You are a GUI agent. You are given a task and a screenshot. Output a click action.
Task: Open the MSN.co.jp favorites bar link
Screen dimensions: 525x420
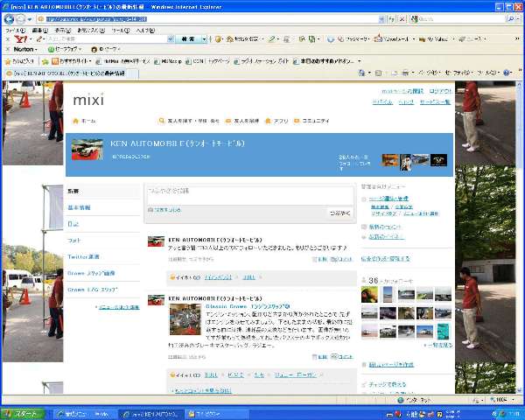click(168, 61)
